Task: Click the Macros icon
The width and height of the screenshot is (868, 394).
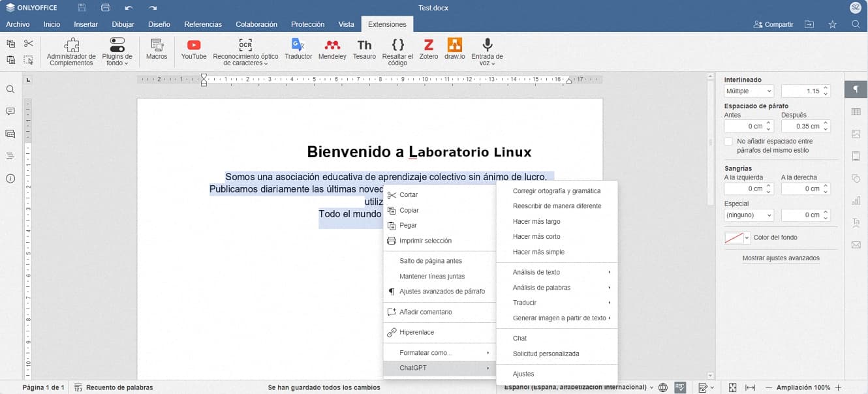Action: pyautogui.click(x=157, y=49)
